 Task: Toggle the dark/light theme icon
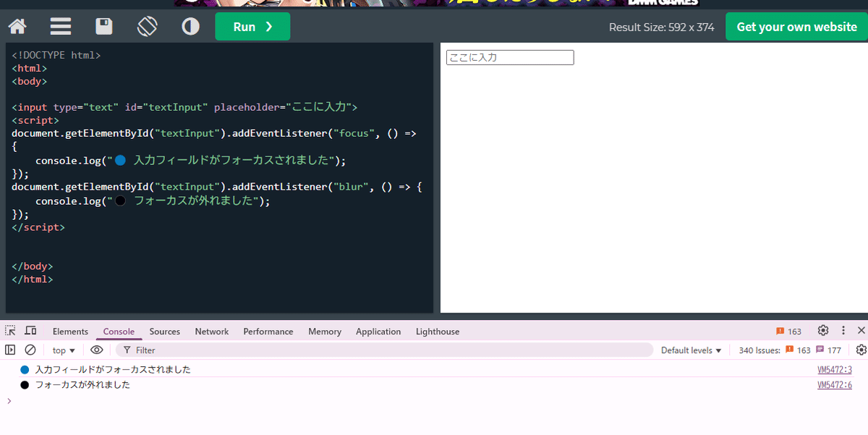pyautogui.click(x=191, y=27)
